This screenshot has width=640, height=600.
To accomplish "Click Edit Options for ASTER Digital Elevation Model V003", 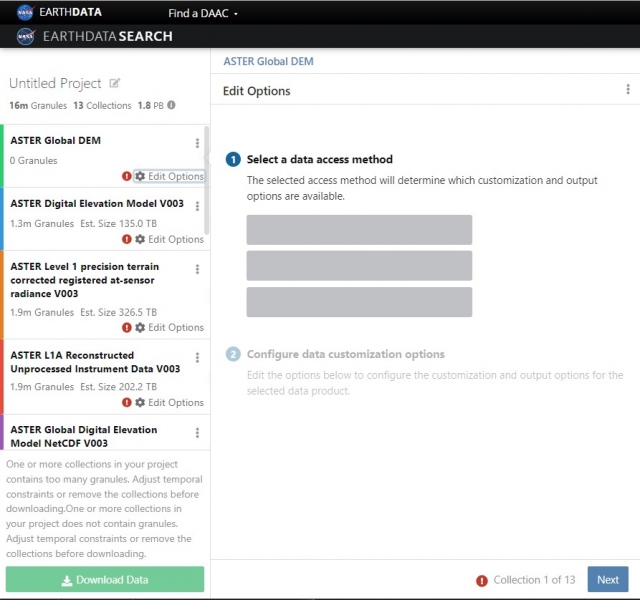I will coord(169,239).
